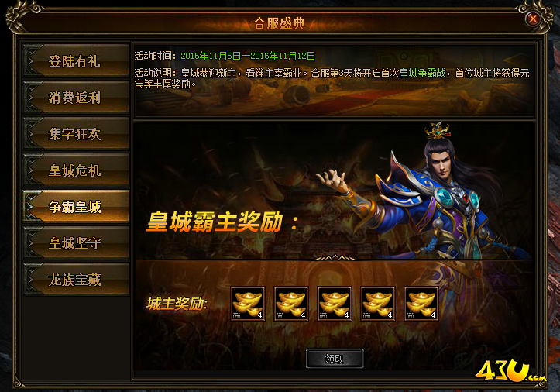
Task: Click the 43U.com logo
Action: tap(510, 370)
